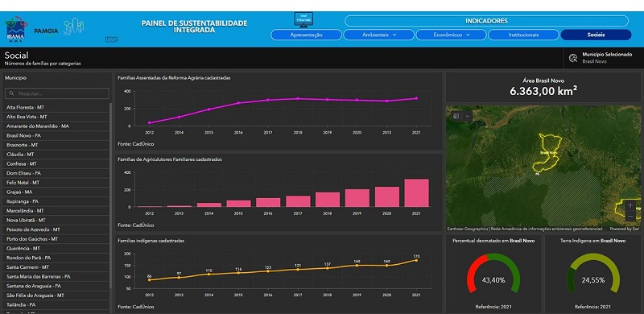Select Itupiranga - PA
The height and width of the screenshot is (314, 644).
[56, 201]
